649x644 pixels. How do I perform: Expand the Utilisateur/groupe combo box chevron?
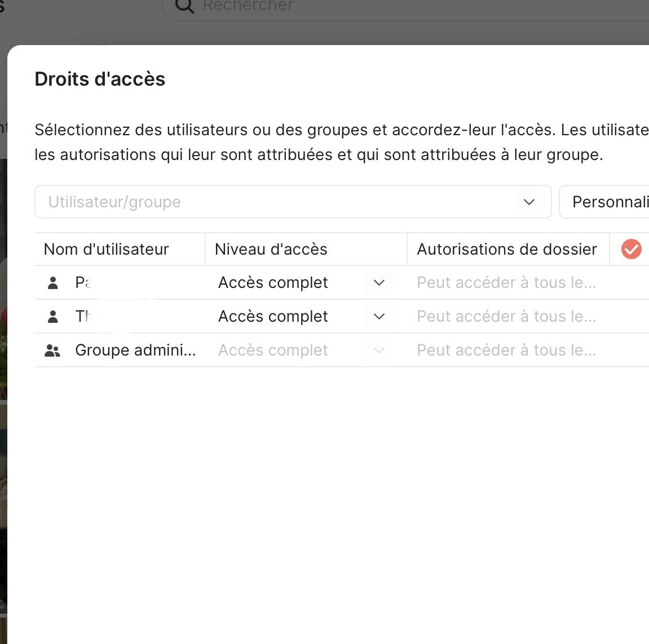[529, 202]
